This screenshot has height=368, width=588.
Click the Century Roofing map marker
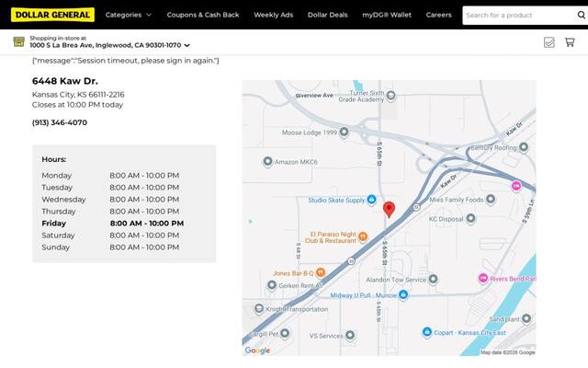pyautogui.click(x=524, y=147)
